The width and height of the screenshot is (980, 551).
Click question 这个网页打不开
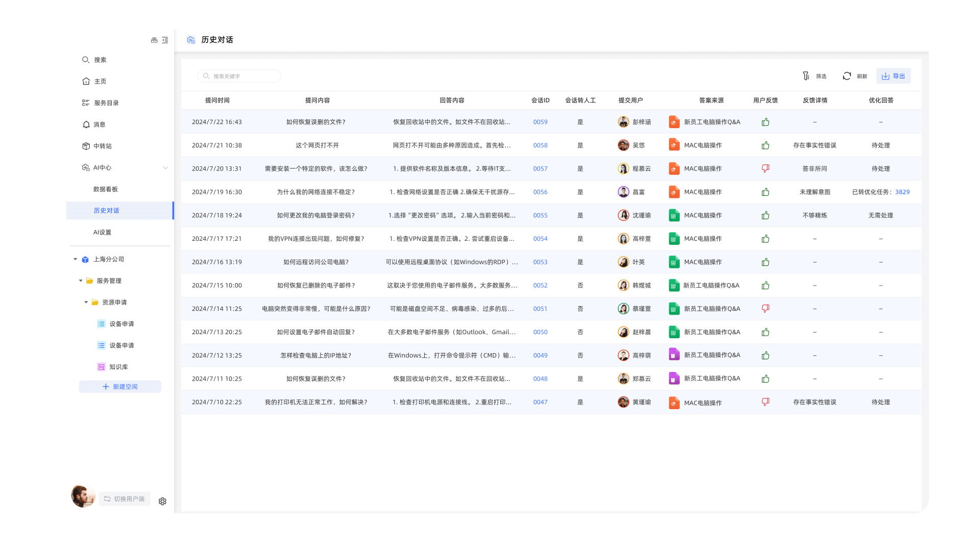coord(317,145)
